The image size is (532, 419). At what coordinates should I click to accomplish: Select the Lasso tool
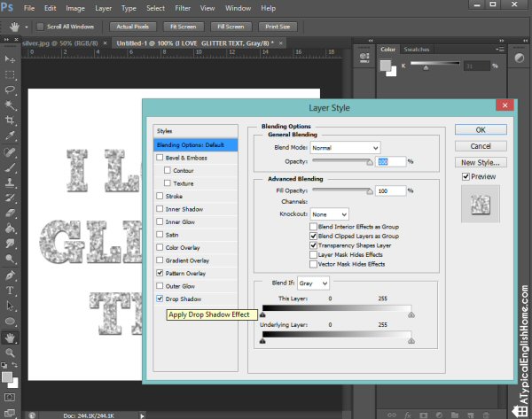[10, 89]
